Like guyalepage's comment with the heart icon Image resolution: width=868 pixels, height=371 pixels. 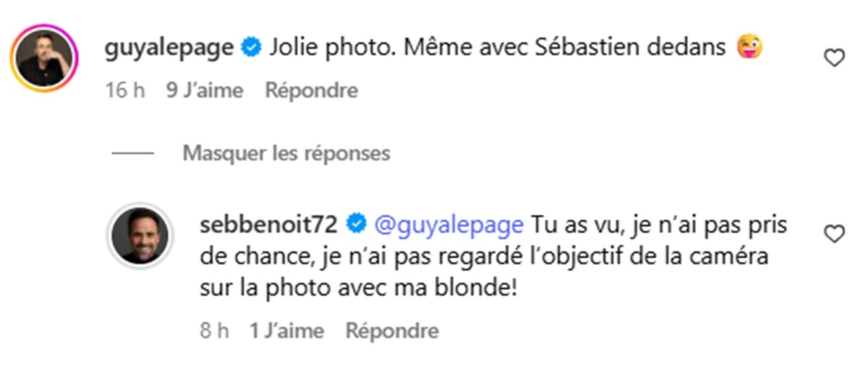(x=835, y=58)
